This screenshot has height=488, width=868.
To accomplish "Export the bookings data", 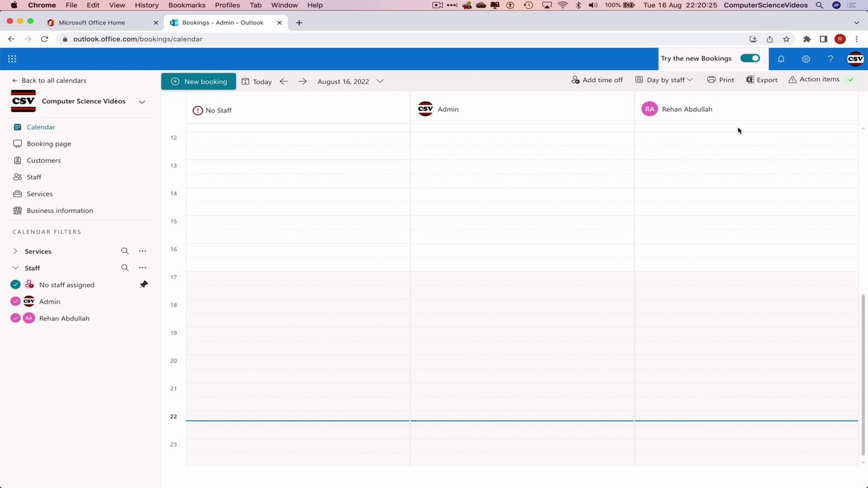I will tap(762, 80).
